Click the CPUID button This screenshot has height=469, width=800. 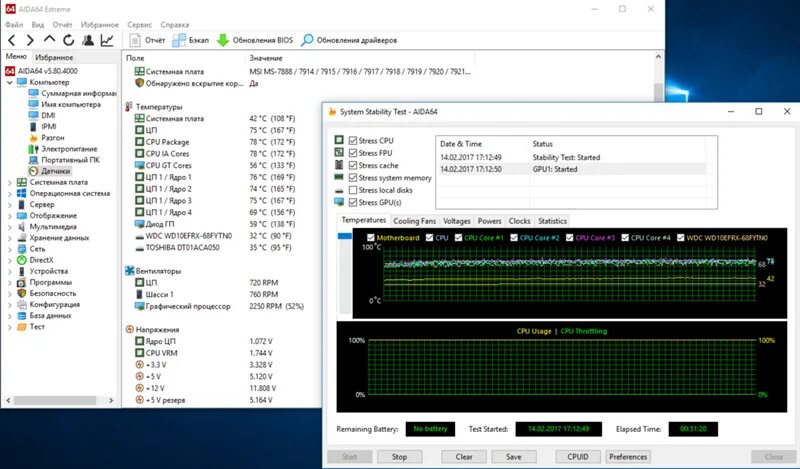[578, 457]
